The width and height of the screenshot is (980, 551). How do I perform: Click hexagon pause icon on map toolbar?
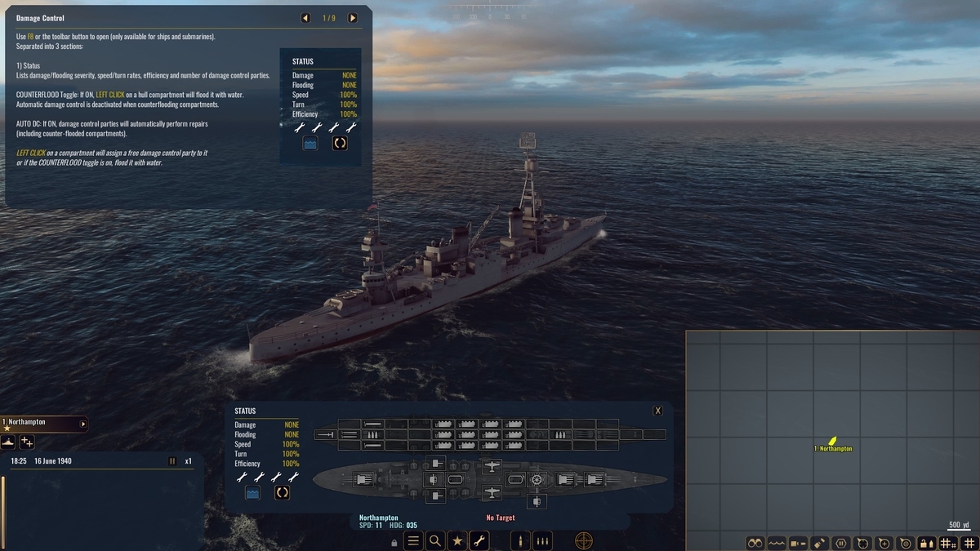(x=841, y=543)
